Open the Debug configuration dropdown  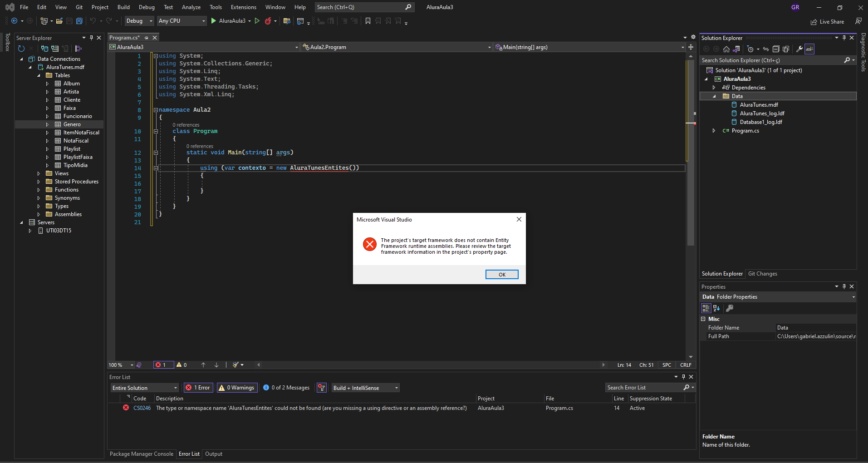[139, 21]
